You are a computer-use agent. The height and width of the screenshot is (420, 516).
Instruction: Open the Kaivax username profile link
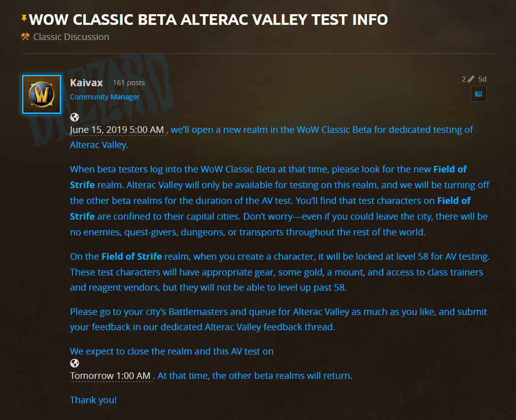click(x=86, y=83)
